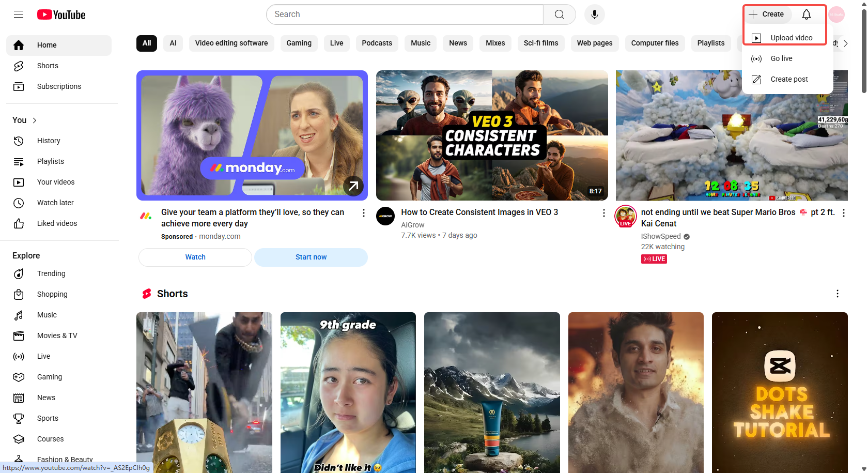Filter by News chip
The height and width of the screenshot is (473, 868).
click(458, 43)
